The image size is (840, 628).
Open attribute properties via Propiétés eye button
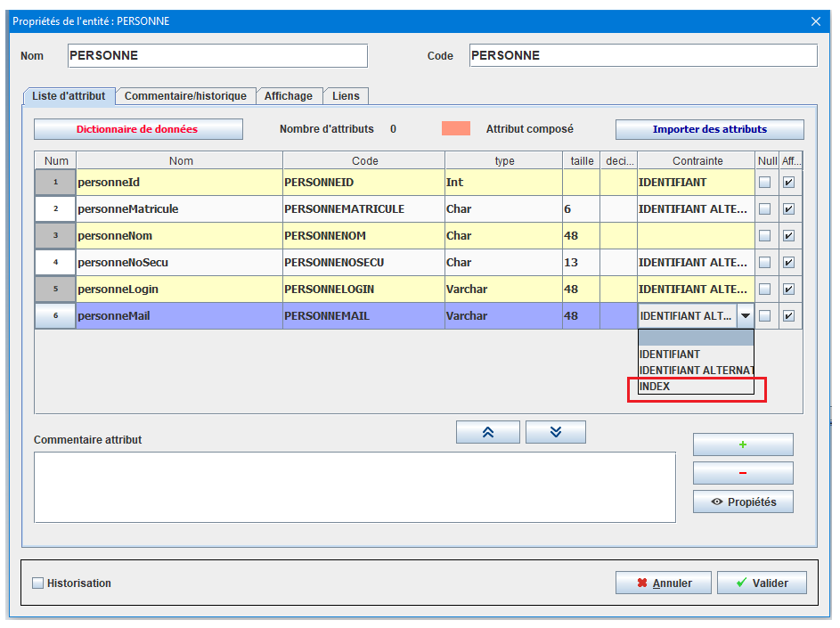743,502
